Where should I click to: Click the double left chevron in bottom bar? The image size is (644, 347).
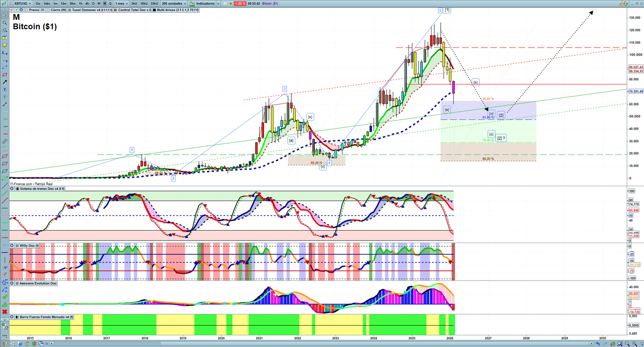pos(47,344)
